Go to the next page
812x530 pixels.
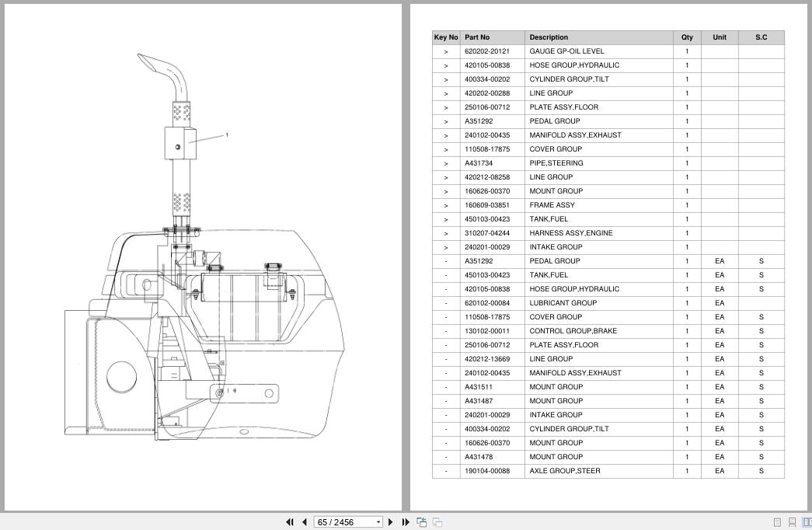point(391,522)
